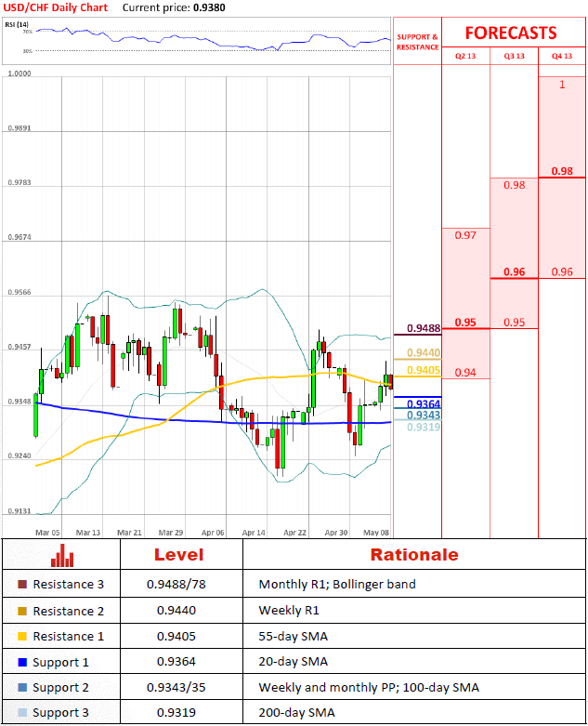Click the 0.9319 support label beside chart
This screenshot has height=726, width=588.
click(424, 427)
